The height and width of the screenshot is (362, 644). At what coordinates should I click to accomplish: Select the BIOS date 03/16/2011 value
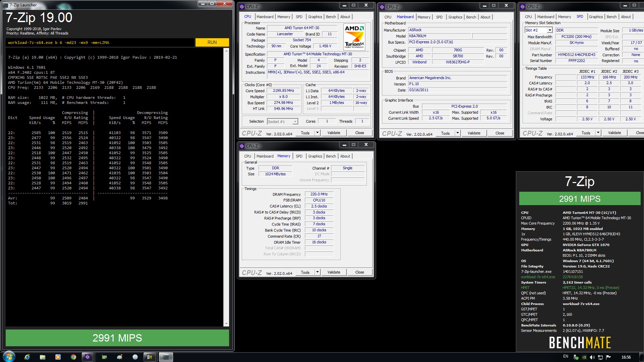pos(458,90)
